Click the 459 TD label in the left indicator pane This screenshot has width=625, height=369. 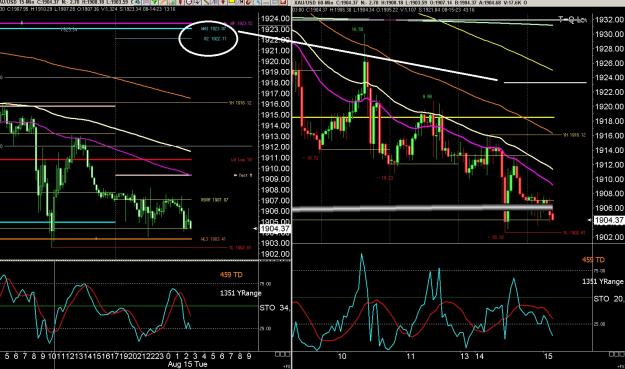tap(231, 275)
